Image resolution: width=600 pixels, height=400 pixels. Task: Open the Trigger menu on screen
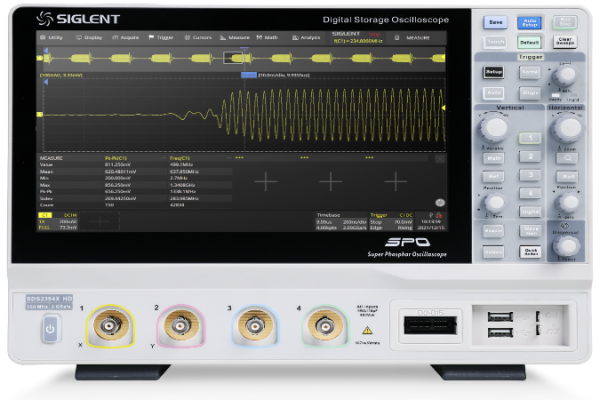click(162, 37)
